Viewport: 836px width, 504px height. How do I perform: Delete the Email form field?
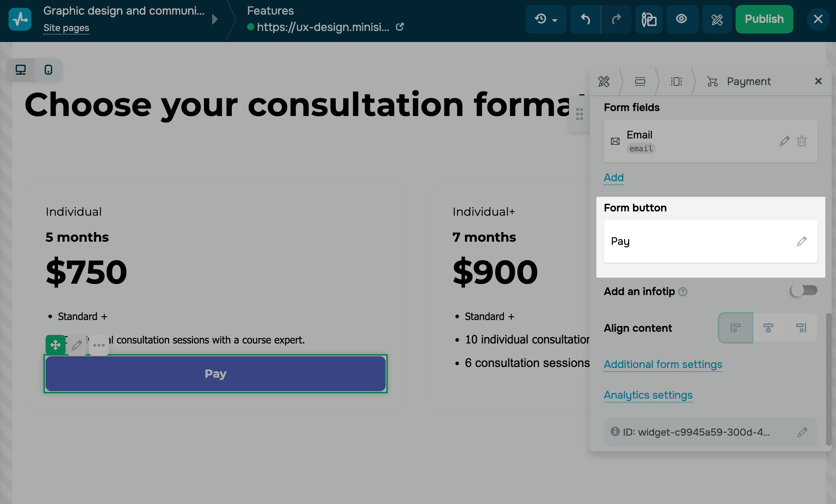pyautogui.click(x=802, y=141)
